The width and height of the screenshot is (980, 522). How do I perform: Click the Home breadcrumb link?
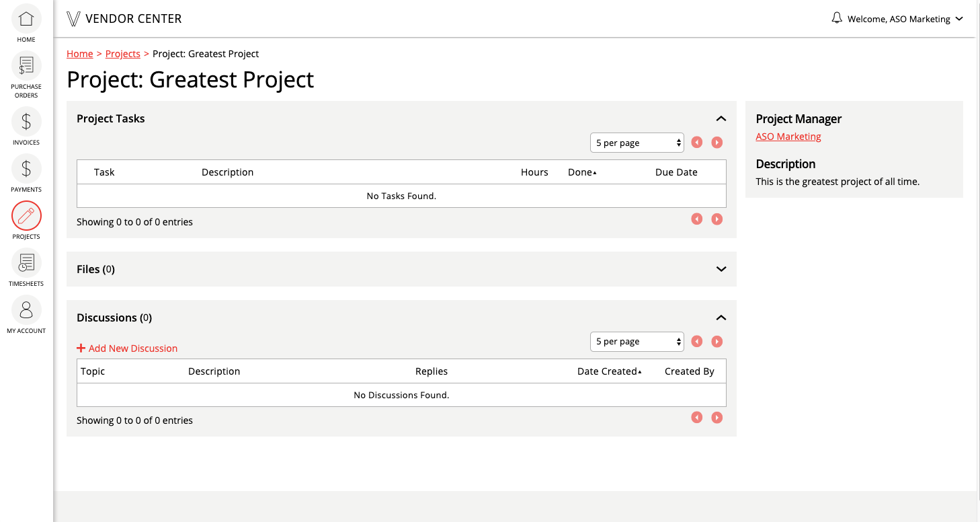80,54
